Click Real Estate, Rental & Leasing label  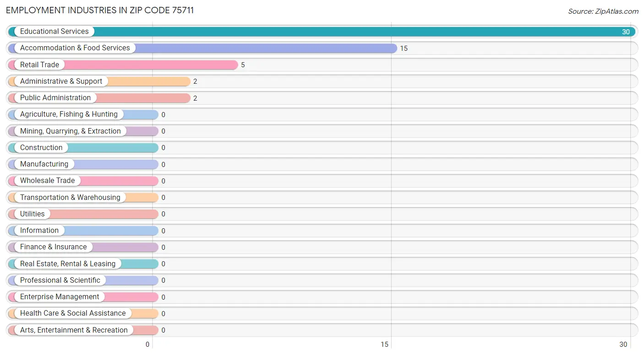click(68, 264)
